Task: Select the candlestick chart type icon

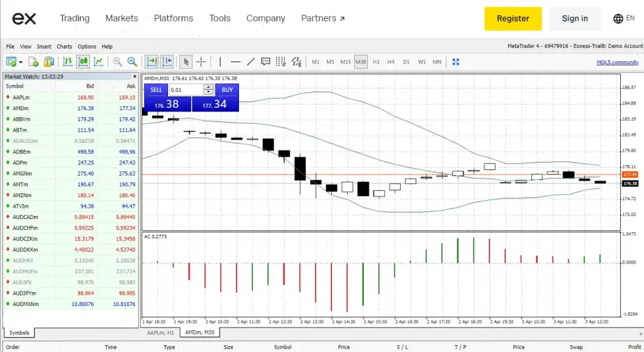Action: coord(83,62)
